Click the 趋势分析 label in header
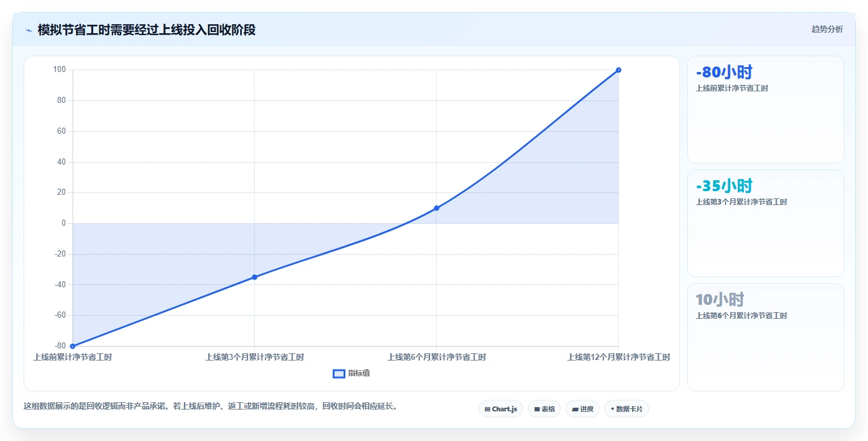The image size is (868, 441). tap(827, 30)
